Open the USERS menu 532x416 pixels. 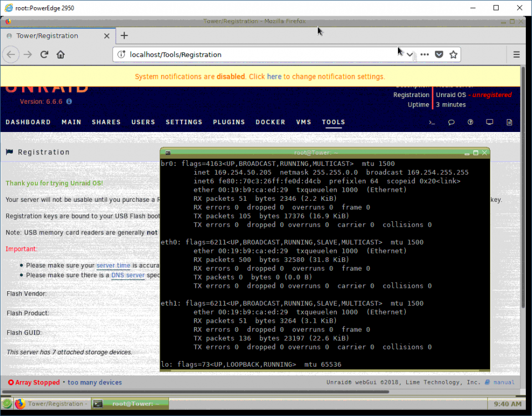(x=143, y=122)
